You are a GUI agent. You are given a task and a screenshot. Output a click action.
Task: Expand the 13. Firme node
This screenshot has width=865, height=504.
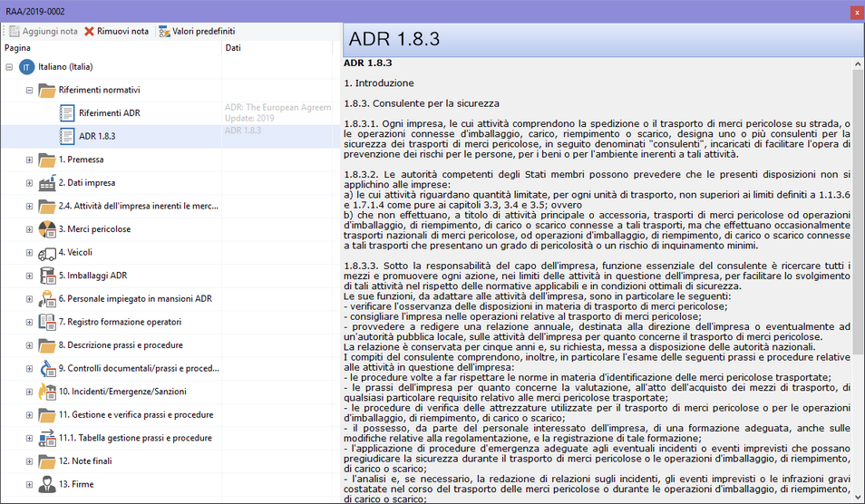click(29, 485)
